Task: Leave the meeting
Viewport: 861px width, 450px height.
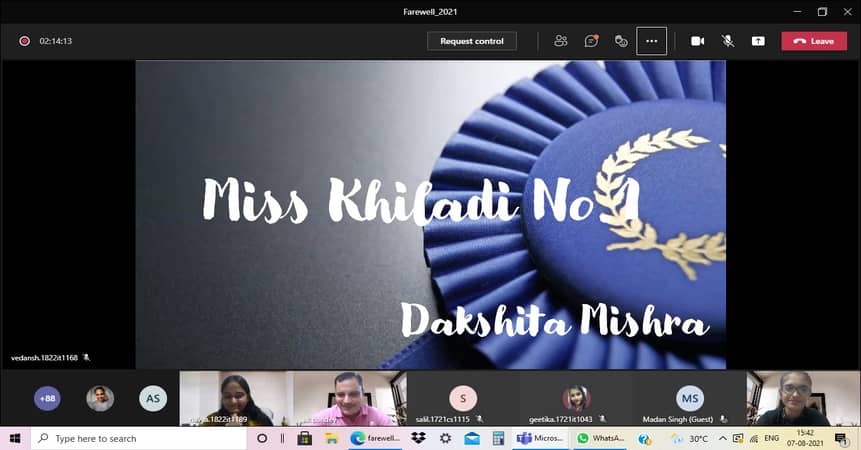Action: 813,41
